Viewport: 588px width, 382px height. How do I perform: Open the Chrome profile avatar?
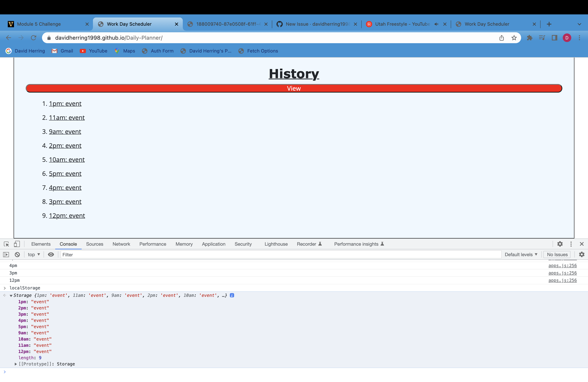pos(567,38)
